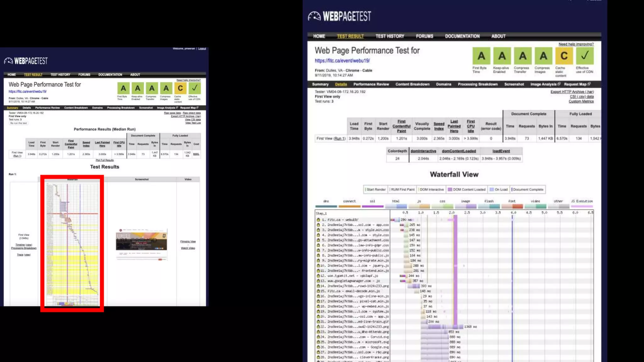This screenshot has width=644, height=362.
Task: Click the lock icon beside use.typekit.net request
Action: click(318, 276)
